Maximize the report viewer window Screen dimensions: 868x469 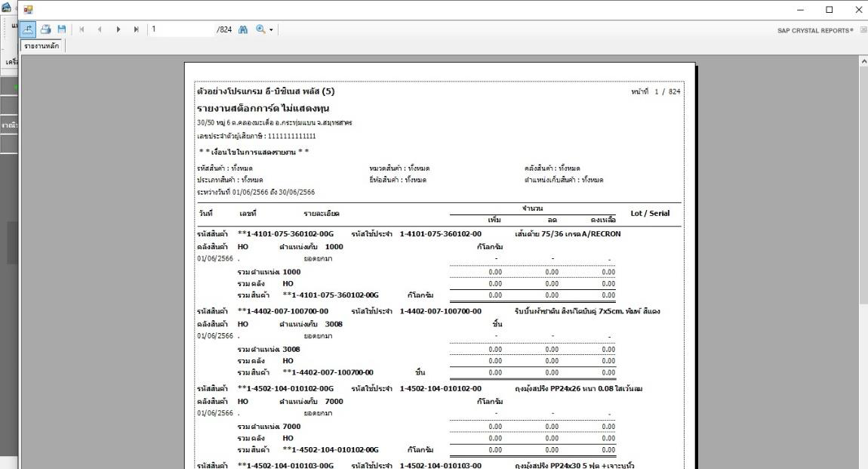click(x=830, y=10)
